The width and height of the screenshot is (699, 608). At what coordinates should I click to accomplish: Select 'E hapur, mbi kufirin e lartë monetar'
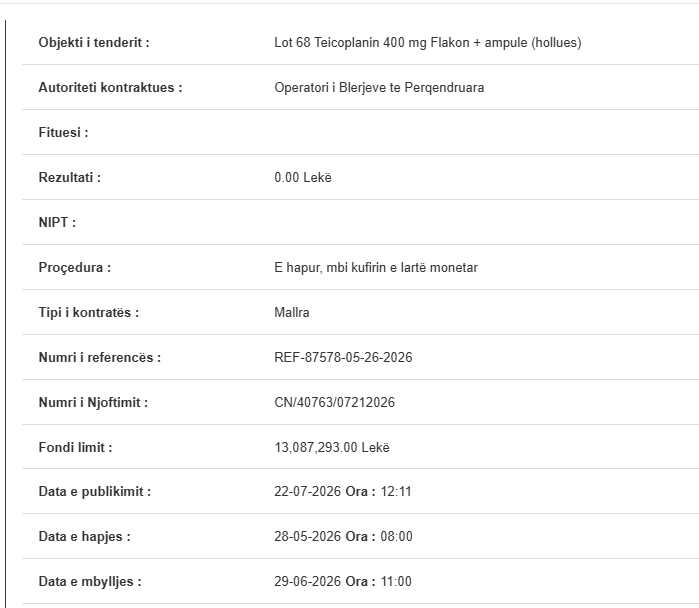tap(376, 267)
